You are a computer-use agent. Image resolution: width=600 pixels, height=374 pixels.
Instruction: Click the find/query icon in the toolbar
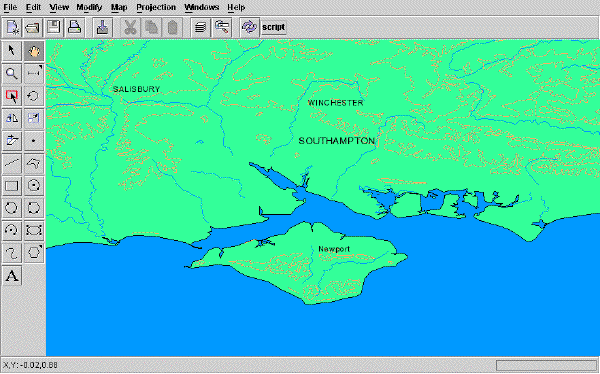[x=222, y=28]
